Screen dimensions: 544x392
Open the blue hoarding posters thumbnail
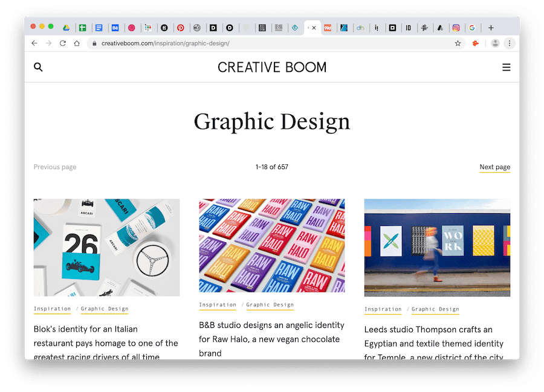[437, 248]
